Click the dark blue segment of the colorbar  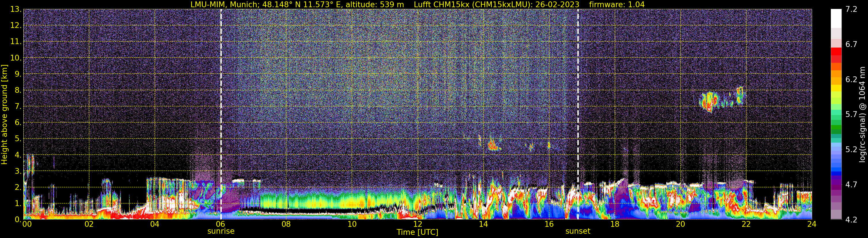pyautogui.click(x=836, y=174)
